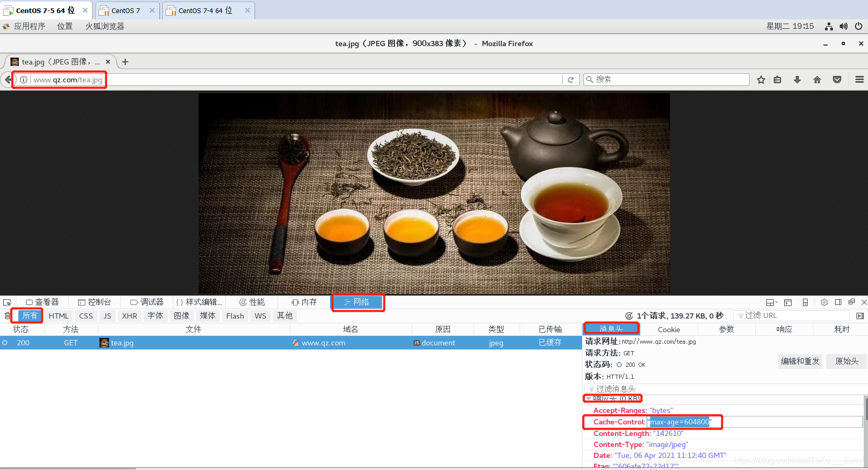Select the 所有 all-requests filter
Image resolution: width=868 pixels, height=470 pixels.
click(30, 315)
